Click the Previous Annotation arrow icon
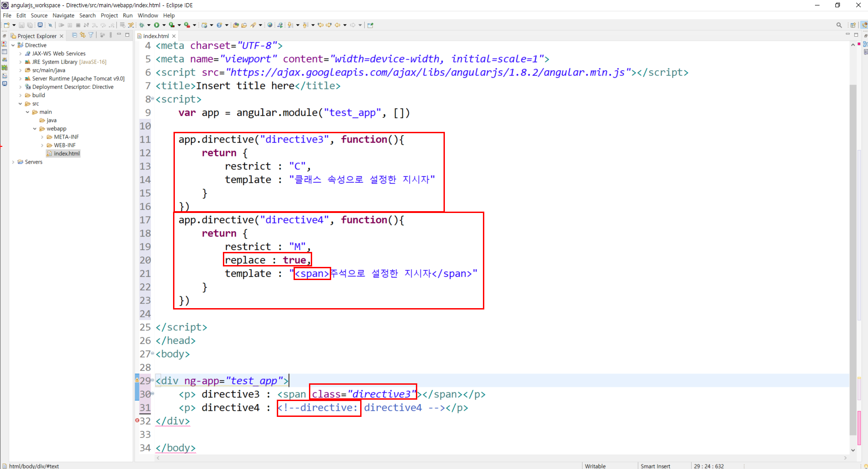Image resolution: width=868 pixels, height=469 pixels. (305, 25)
